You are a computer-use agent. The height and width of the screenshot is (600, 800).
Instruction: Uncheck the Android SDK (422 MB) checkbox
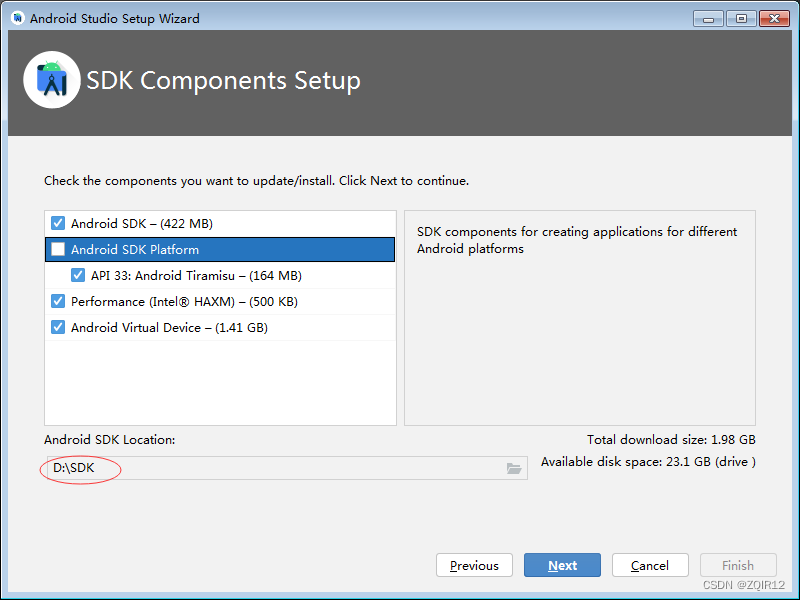[x=58, y=223]
